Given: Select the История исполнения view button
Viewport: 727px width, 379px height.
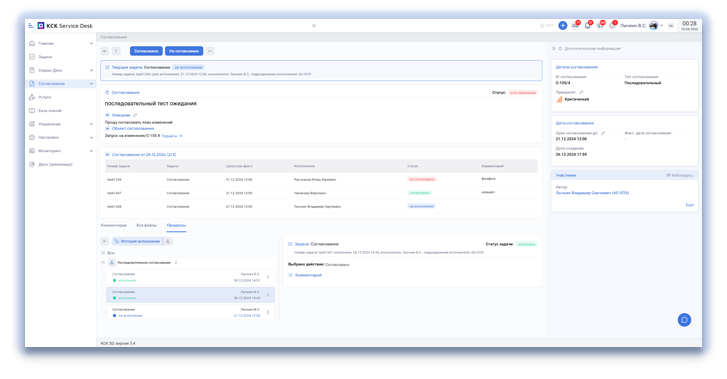Looking at the screenshot, I should point(137,241).
